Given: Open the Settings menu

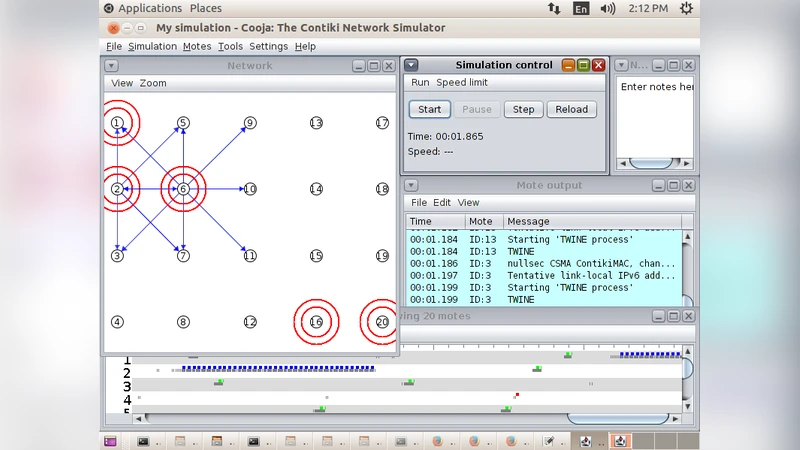Looking at the screenshot, I should tap(268, 46).
